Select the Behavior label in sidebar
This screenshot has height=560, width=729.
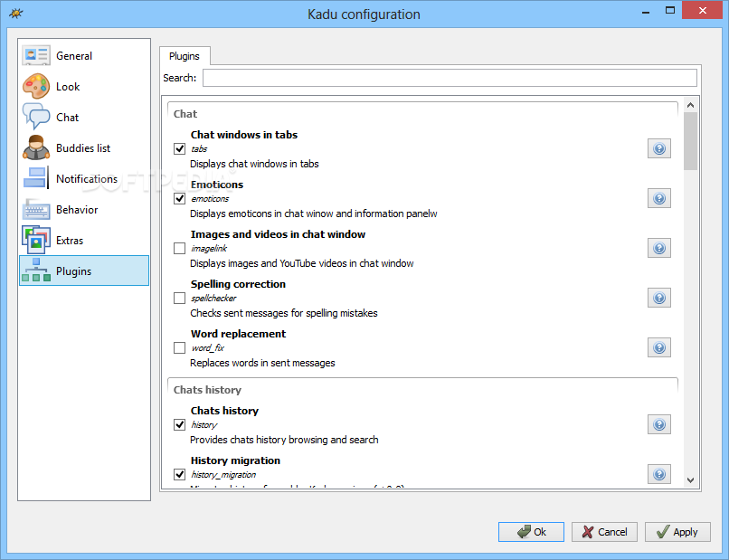(x=77, y=210)
